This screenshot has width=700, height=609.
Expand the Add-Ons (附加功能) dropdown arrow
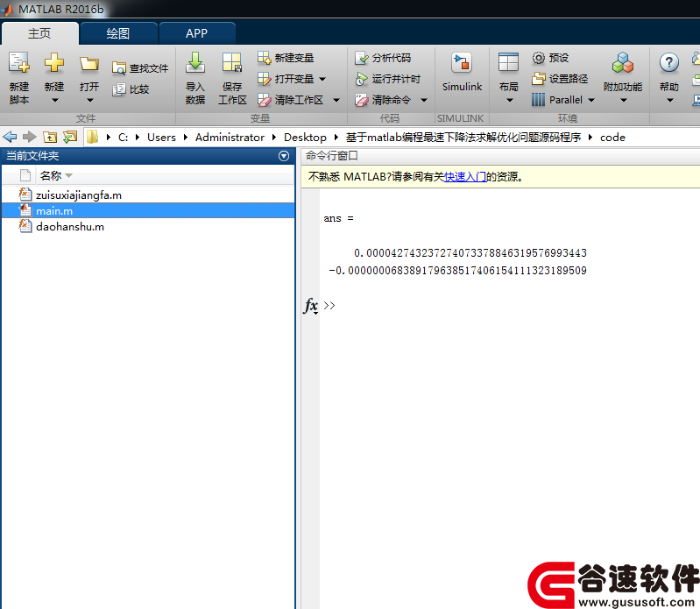(624, 101)
